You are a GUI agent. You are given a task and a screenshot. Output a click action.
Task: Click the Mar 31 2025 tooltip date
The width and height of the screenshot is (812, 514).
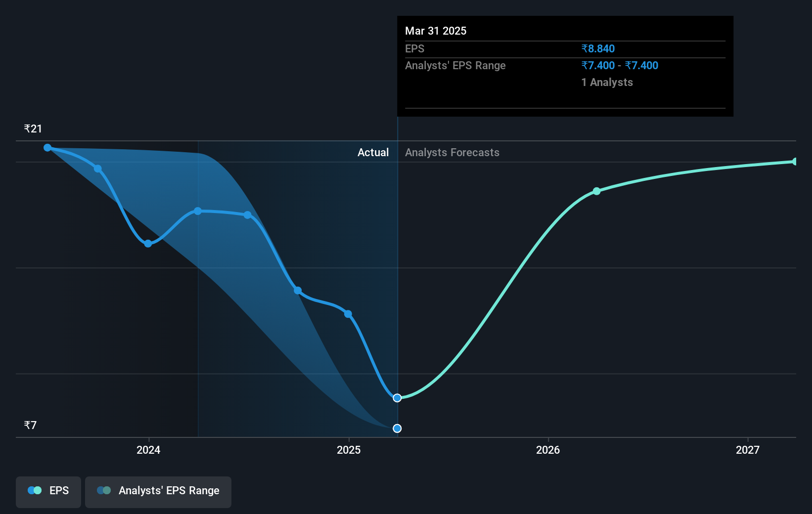pyautogui.click(x=436, y=31)
